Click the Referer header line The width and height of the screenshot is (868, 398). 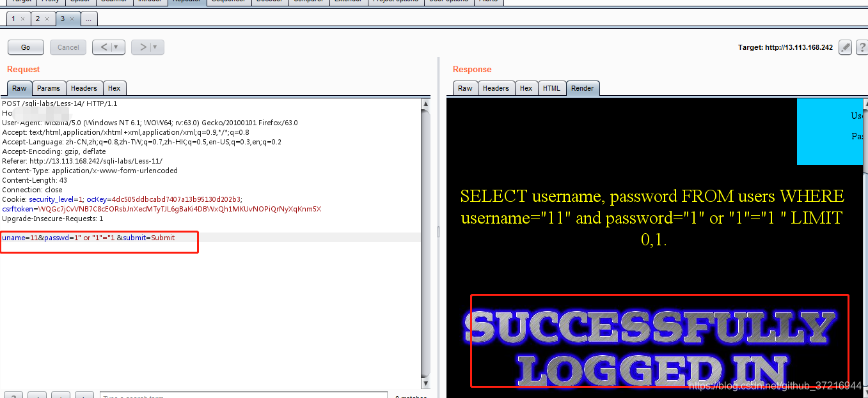coord(82,161)
